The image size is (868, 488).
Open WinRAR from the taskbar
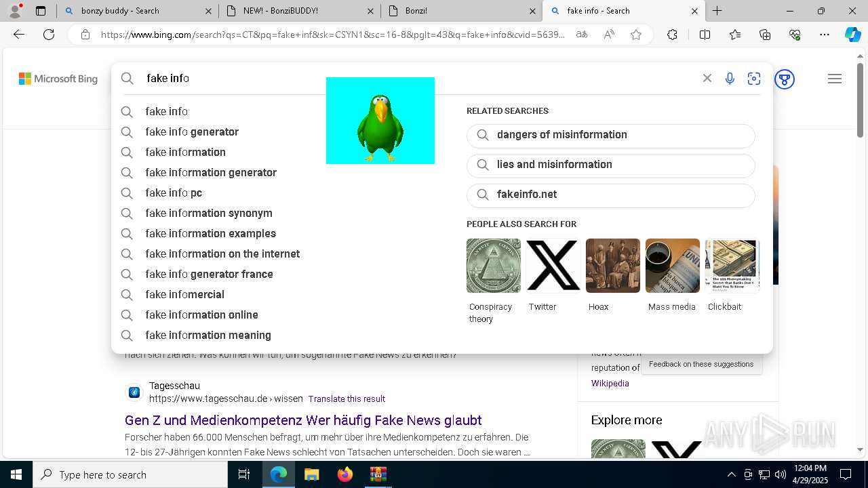click(x=378, y=474)
